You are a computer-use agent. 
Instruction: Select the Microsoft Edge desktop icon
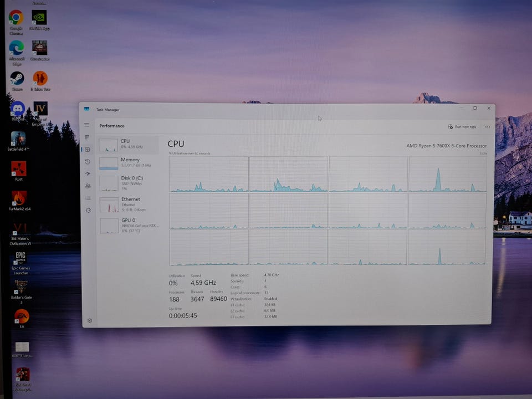pos(17,53)
